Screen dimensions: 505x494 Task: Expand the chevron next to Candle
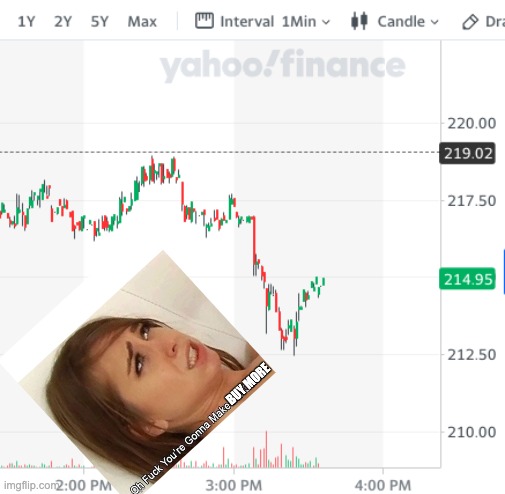tap(434, 22)
